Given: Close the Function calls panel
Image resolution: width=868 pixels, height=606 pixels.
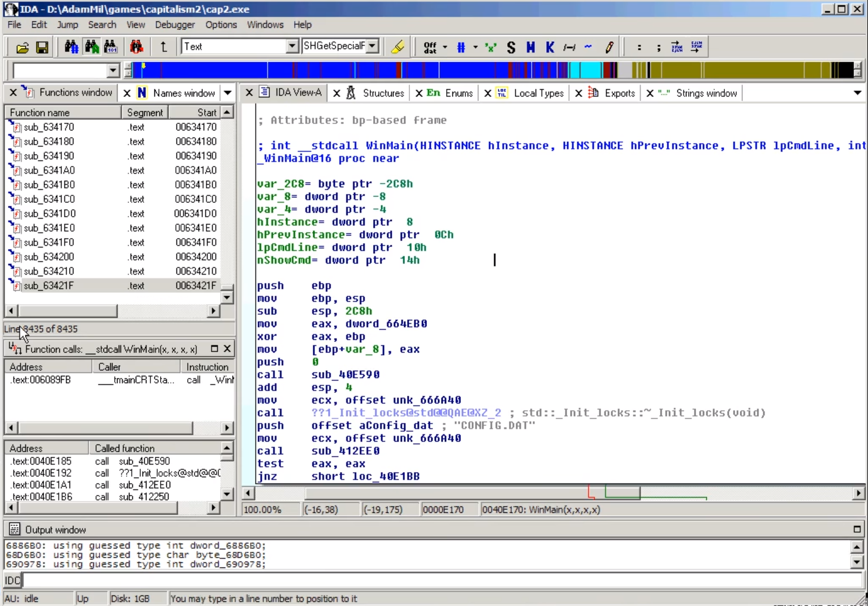Looking at the screenshot, I should point(227,349).
